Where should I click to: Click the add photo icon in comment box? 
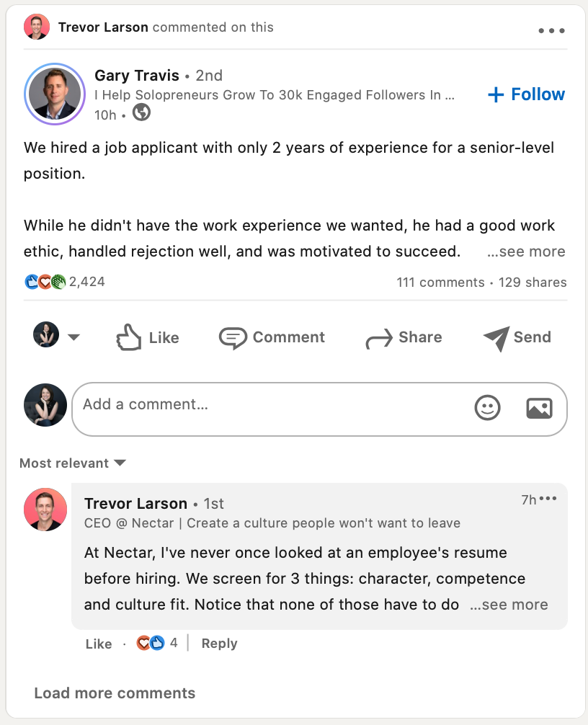tap(539, 408)
